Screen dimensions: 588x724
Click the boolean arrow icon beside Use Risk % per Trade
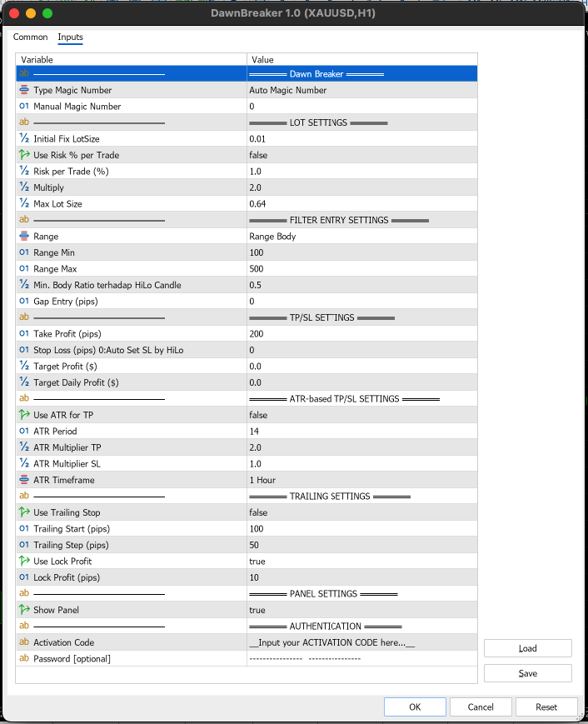(24, 155)
